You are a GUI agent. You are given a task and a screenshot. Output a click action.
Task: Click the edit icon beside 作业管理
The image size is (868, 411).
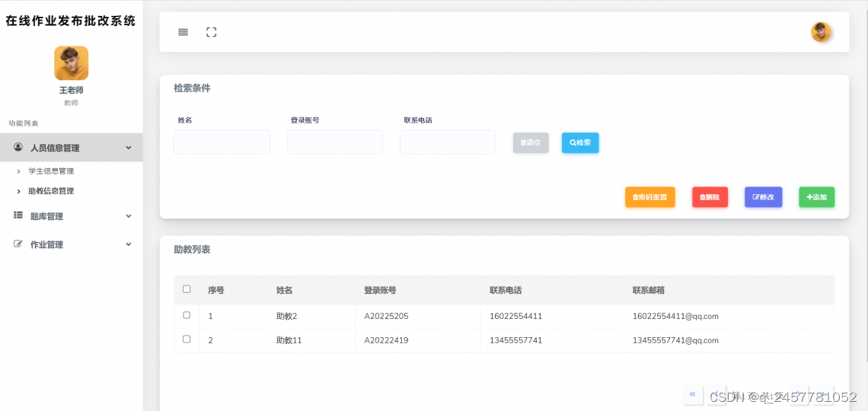18,244
